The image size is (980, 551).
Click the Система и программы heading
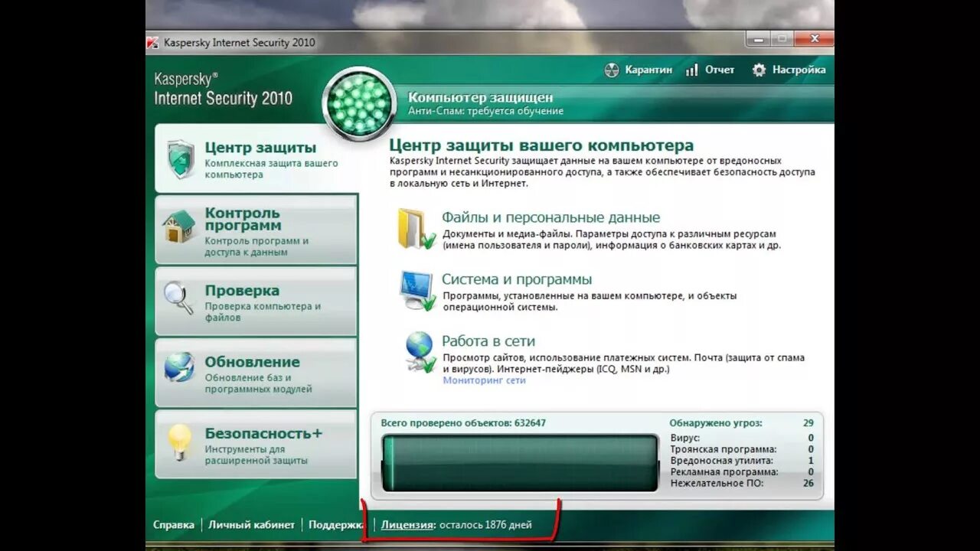[x=517, y=279]
